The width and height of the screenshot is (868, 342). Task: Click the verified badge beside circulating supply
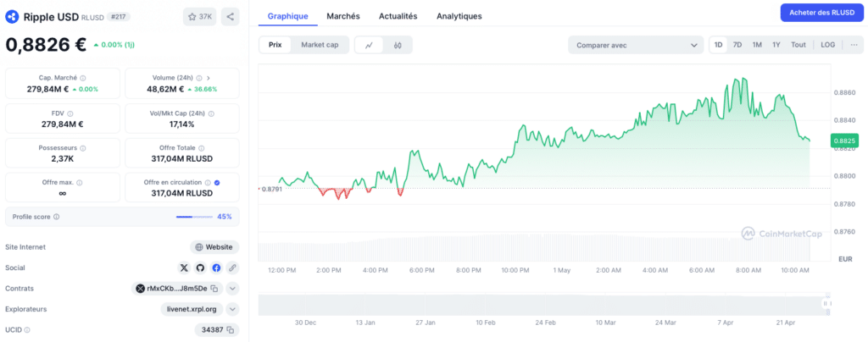217,182
